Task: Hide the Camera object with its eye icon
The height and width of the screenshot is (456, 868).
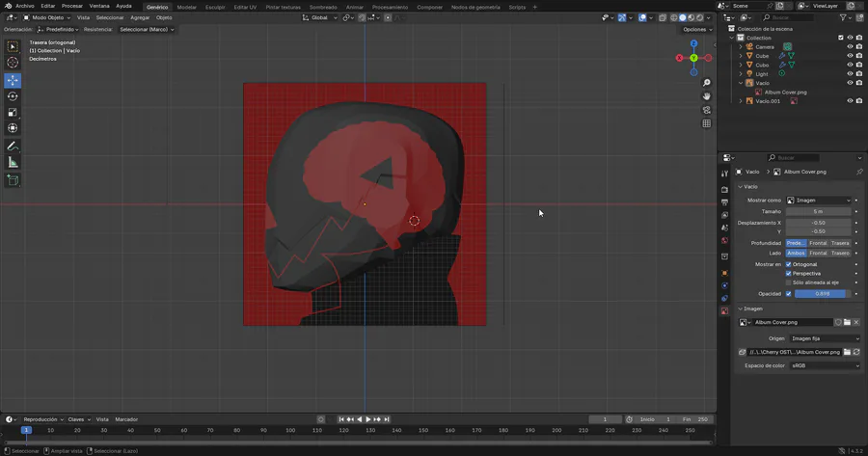Action: point(850,47)
